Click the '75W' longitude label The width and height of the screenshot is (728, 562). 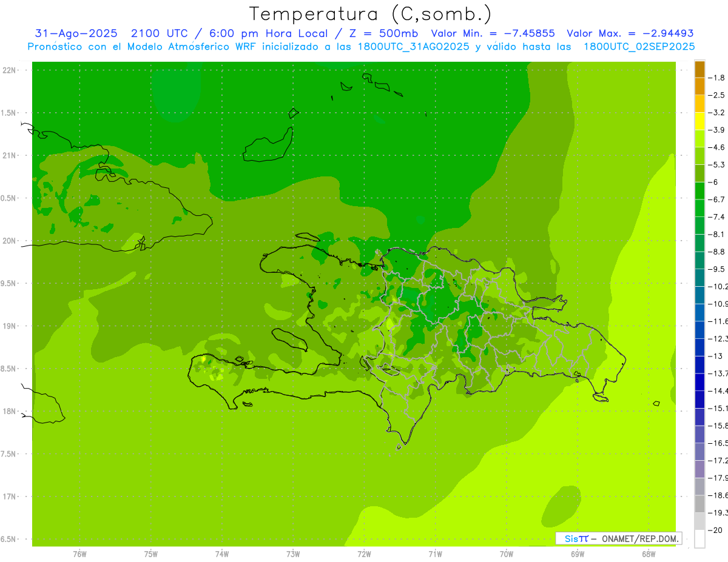(x=150, y=554)
